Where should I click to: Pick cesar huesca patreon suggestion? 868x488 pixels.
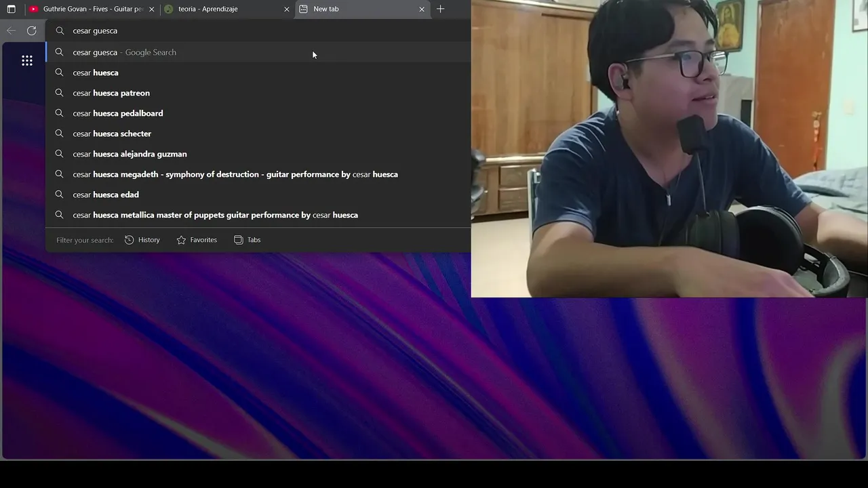pos(258,93)
